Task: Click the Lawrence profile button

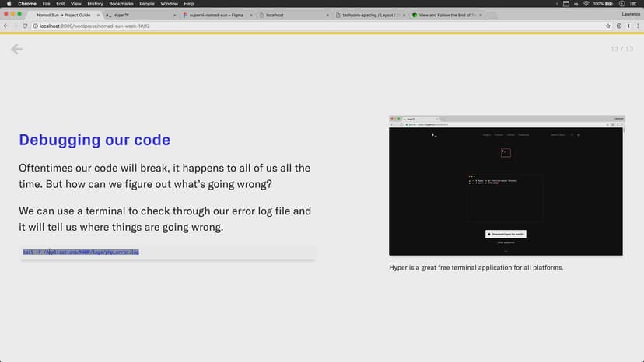Action: [x=631, y=14]
